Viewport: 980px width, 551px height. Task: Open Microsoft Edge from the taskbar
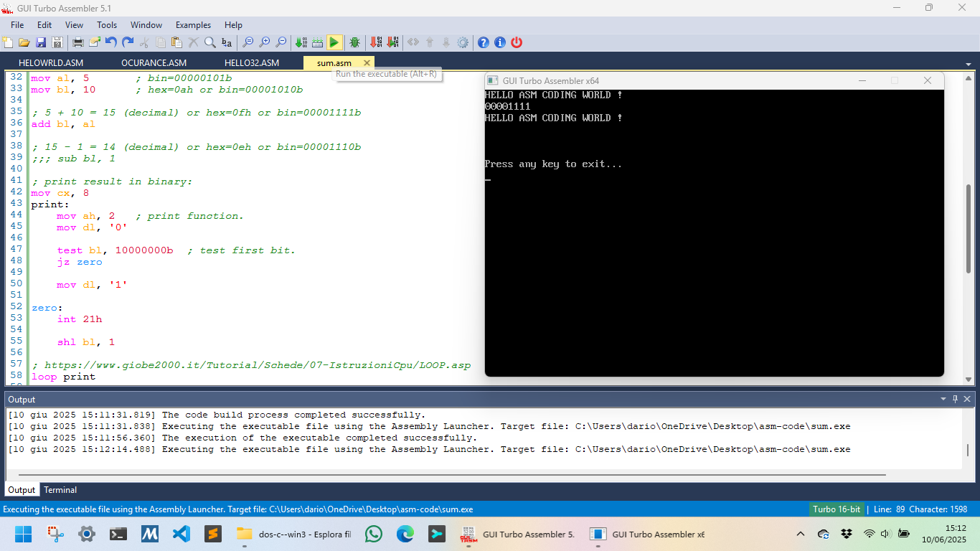tap(405, 534)
